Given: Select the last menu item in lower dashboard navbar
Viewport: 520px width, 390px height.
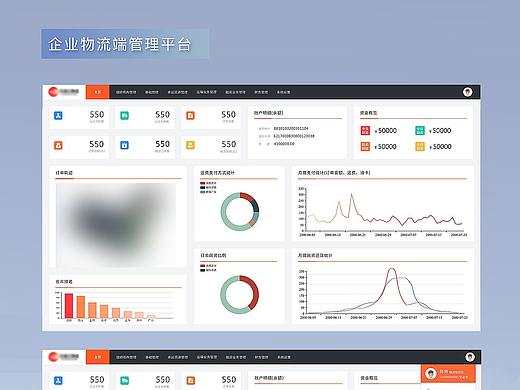Looking at the screenshot, I should 284,357.
